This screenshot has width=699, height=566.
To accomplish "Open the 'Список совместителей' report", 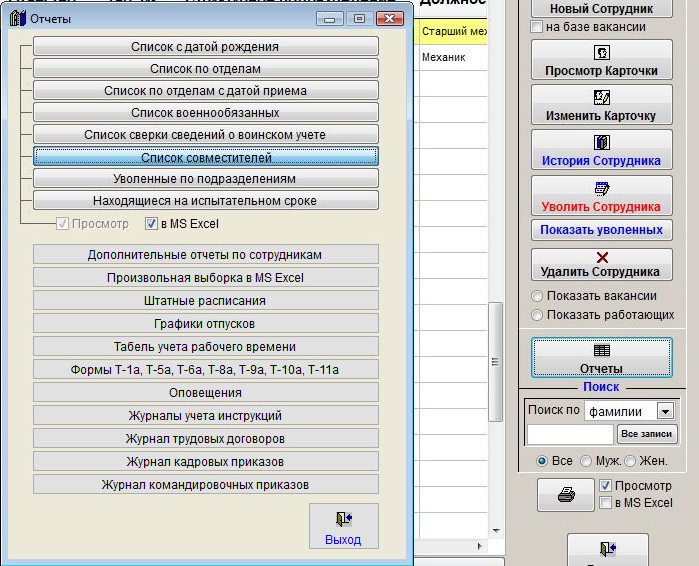I will pyautogui.click(x=206, y=157).
